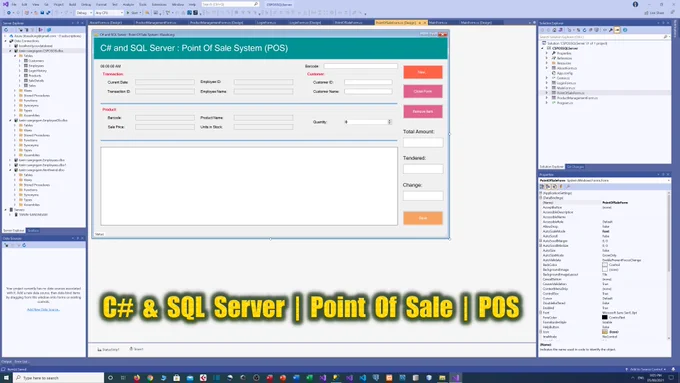Click Windows 'Type here to search' box
The width and height of the screenshot is (680, 383).
pos(59,378)
